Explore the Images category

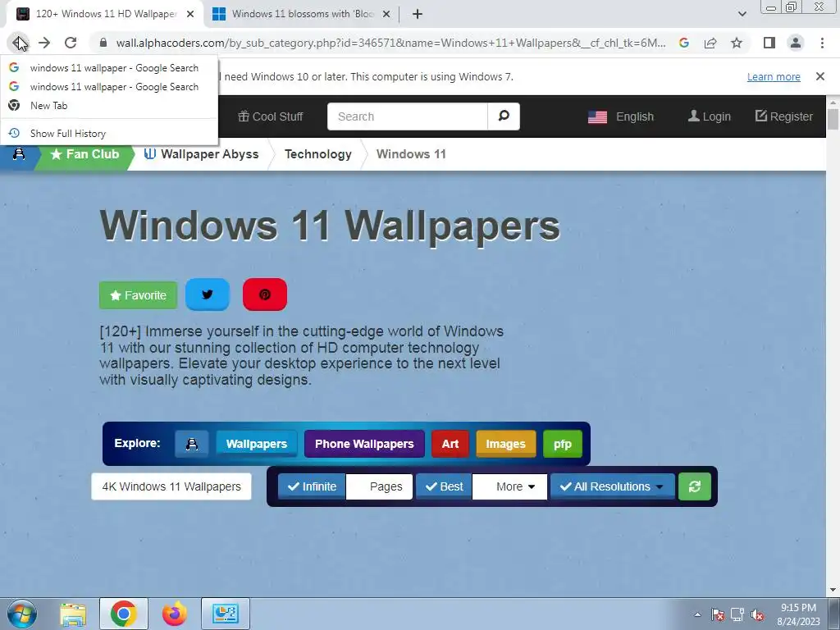coord(505,444)
